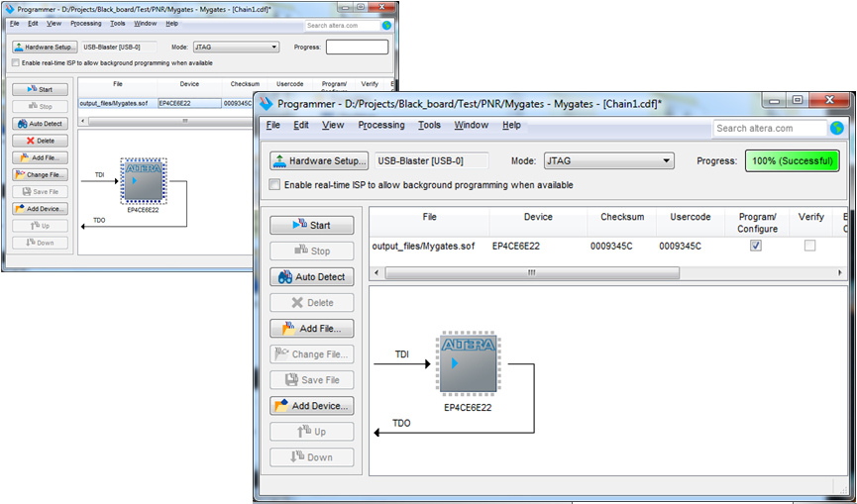Click Usercode value 0009345C in the front window

pyautogui.click(x=681, y=247)
